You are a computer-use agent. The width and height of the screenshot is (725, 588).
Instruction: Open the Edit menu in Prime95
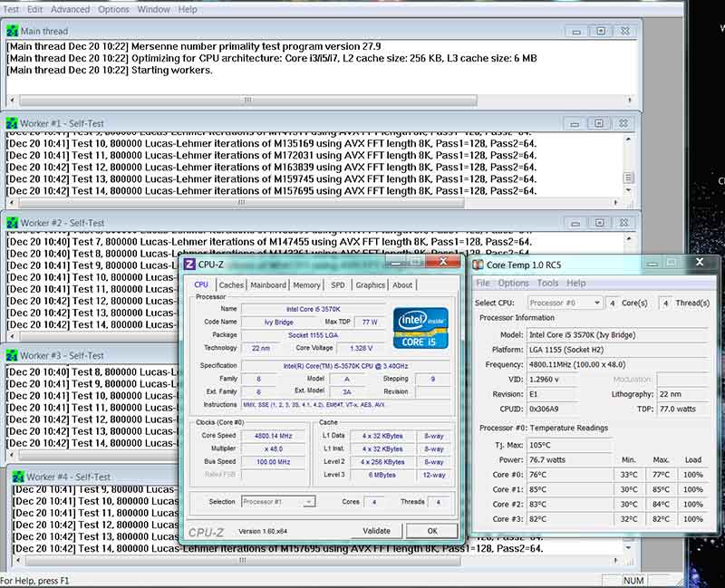(x=34, y=9)
